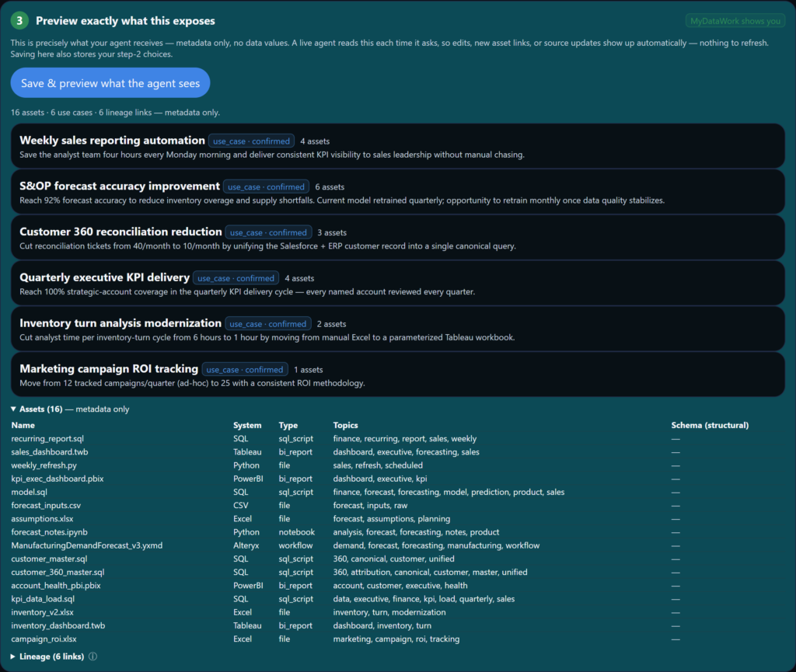Select the sales_dashboard.twb asset
The height and width of the screenshot is (672, 796).
coord(50,452)
